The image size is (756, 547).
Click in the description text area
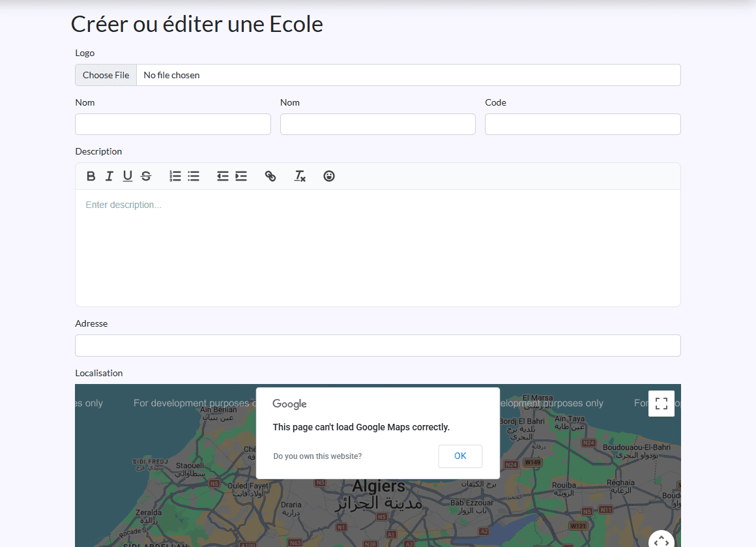coord(378,248)
